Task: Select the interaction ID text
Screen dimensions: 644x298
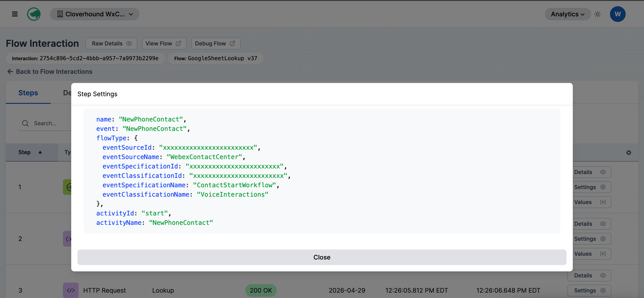Action: [x=99, y=58]
